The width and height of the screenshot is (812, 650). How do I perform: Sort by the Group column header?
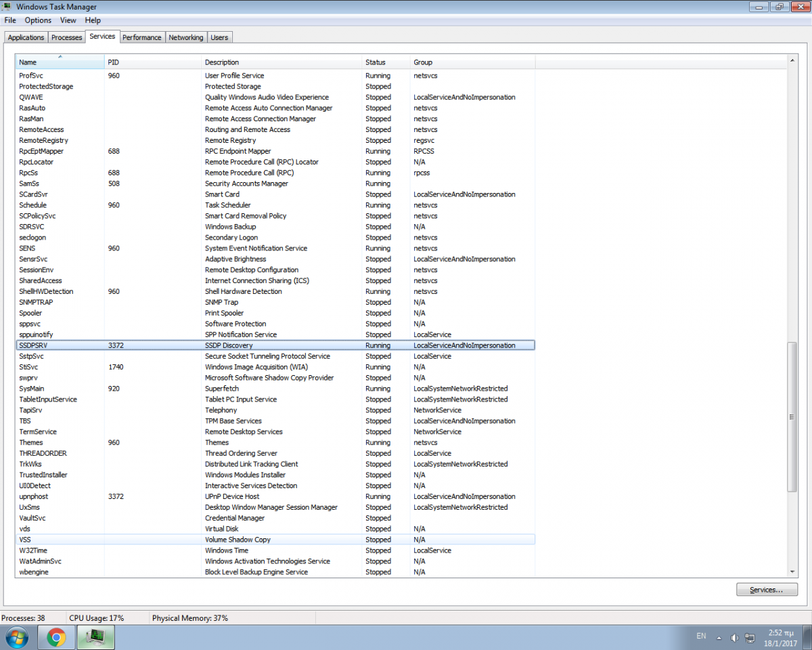[x=472, y=62]
